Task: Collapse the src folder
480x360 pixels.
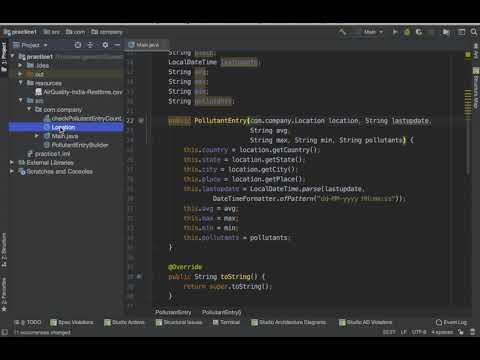Action: pos(20,100)
